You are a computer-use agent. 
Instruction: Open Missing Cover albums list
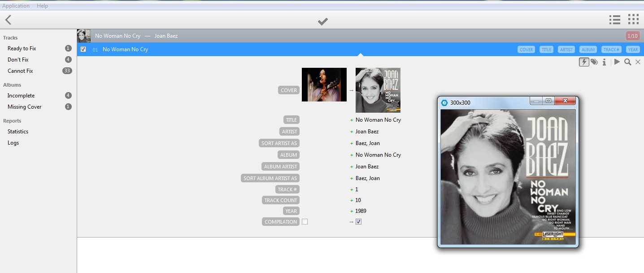click(x=24, y=107)
